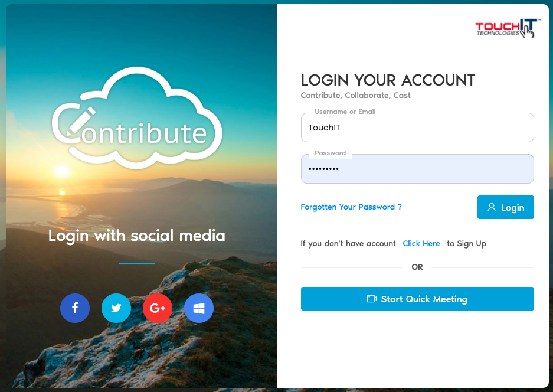Image resolution: width=553 pixels, height=392 pixels.
Task: Select the red Google+ login icon
Action: pyautogui.click(x=158, y=308)
